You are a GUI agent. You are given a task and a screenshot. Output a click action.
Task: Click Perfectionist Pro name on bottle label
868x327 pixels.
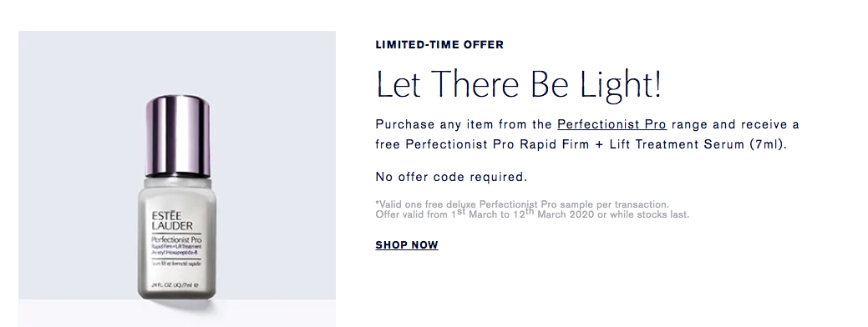[176, 239]
